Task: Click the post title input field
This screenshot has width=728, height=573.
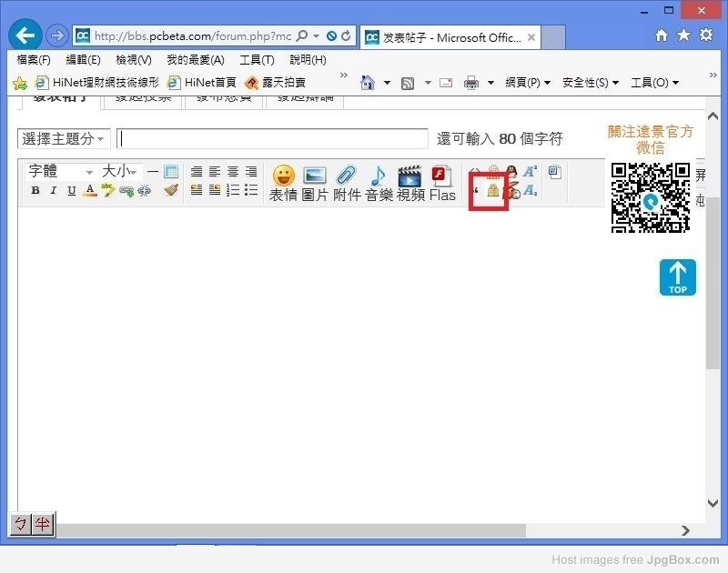Action: click(x=273, y=139)
